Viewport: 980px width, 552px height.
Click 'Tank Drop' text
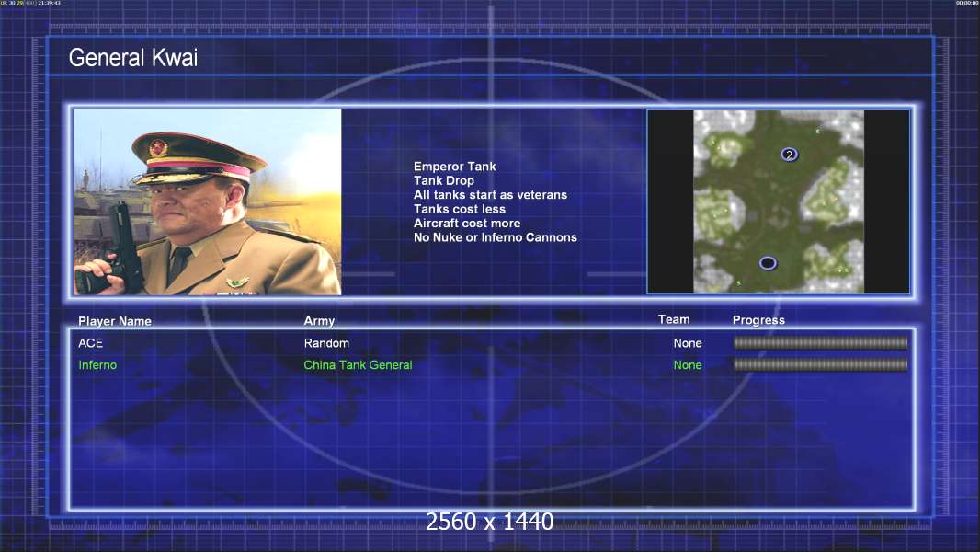(444, 180)
